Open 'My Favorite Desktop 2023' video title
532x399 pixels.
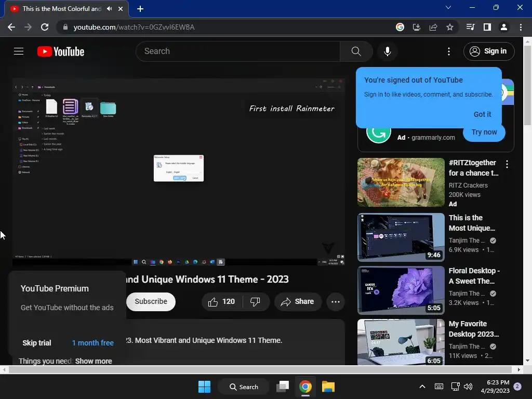tap(474, 329)
